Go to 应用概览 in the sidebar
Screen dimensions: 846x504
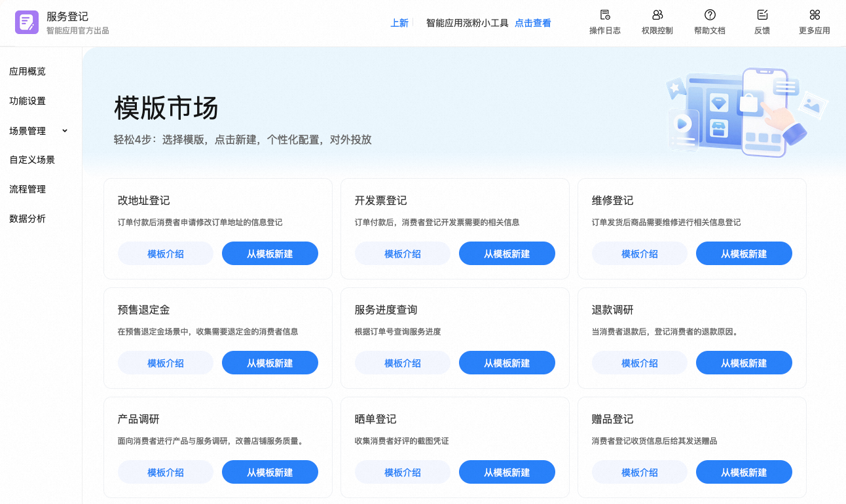pyautogui.click(x=28, y=71)
